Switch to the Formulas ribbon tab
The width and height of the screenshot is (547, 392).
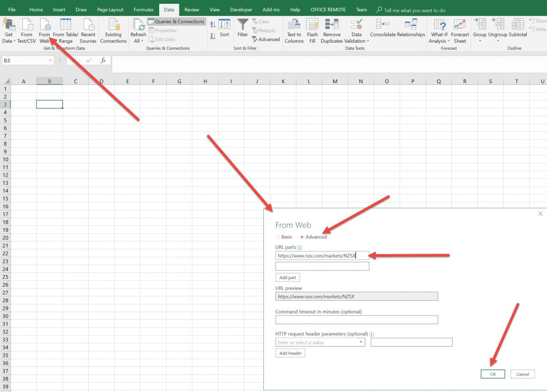coord(144,10)
